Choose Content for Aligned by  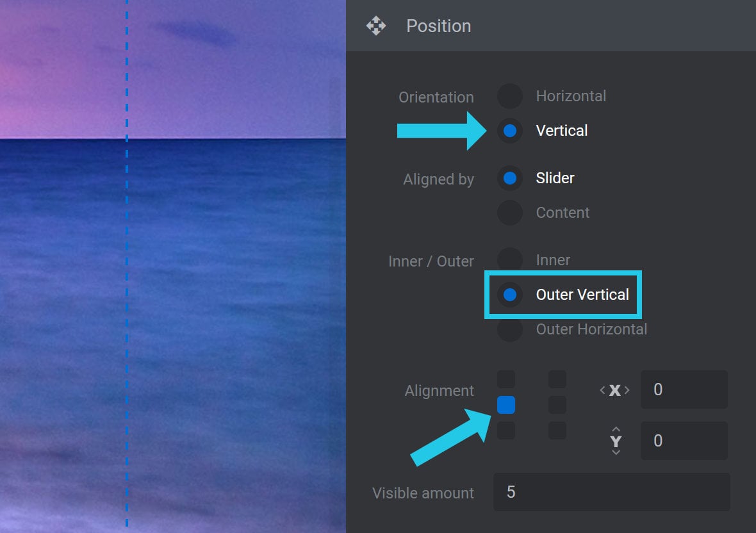pyautogui.click(x=509, y=213)
